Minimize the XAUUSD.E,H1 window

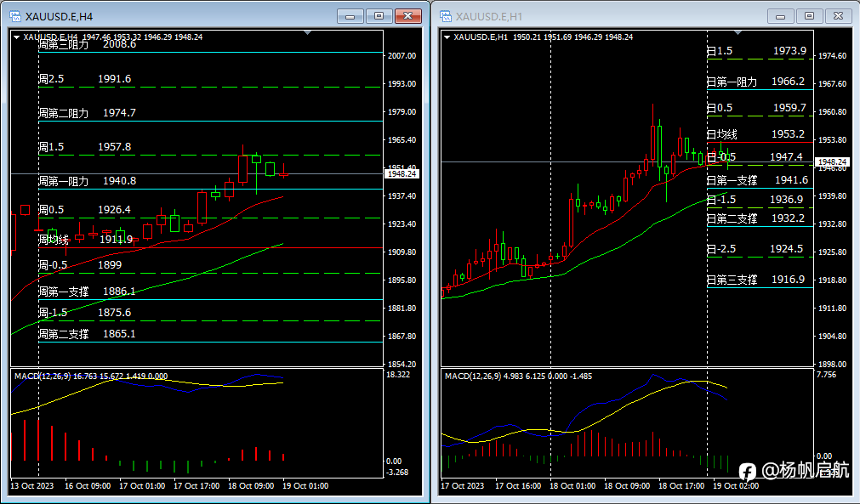pos(781,16)
